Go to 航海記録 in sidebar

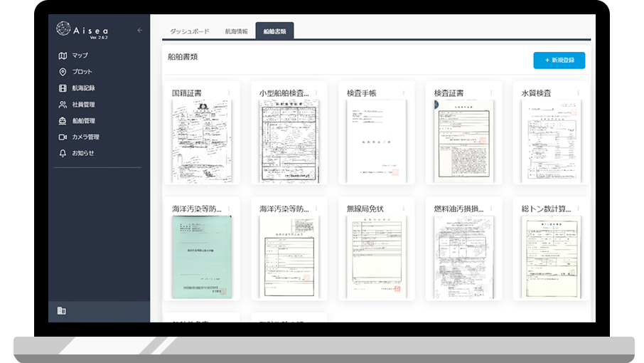point(83,88)
